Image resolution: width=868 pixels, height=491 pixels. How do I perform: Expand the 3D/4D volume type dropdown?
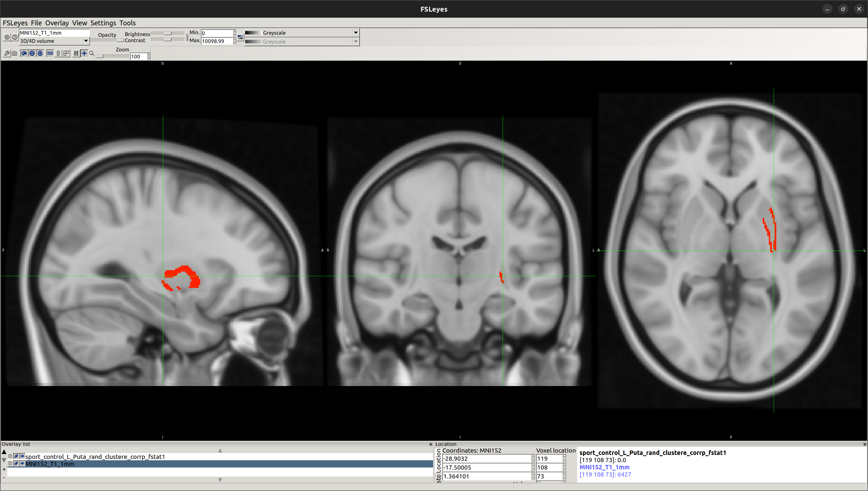[x=86, y=41]
